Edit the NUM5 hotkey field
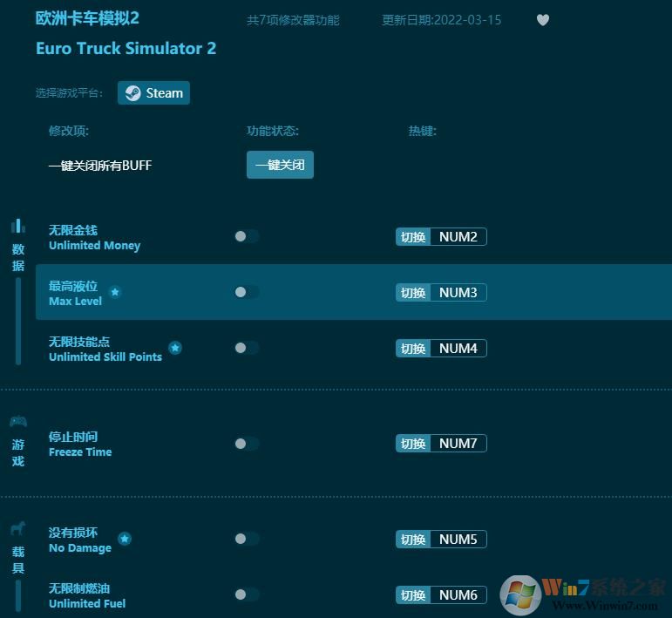This screenshot has height=618, width=672. point(458,540)
